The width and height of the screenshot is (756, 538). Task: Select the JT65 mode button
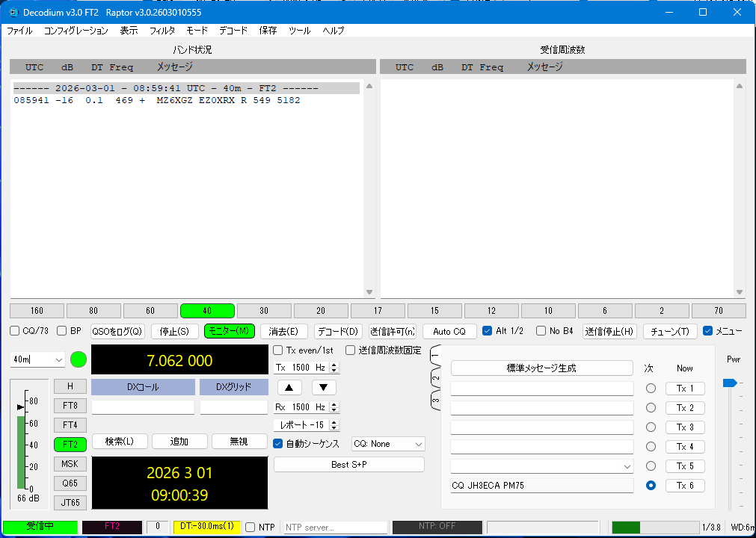pyautogui.click(x=70, y=503)
